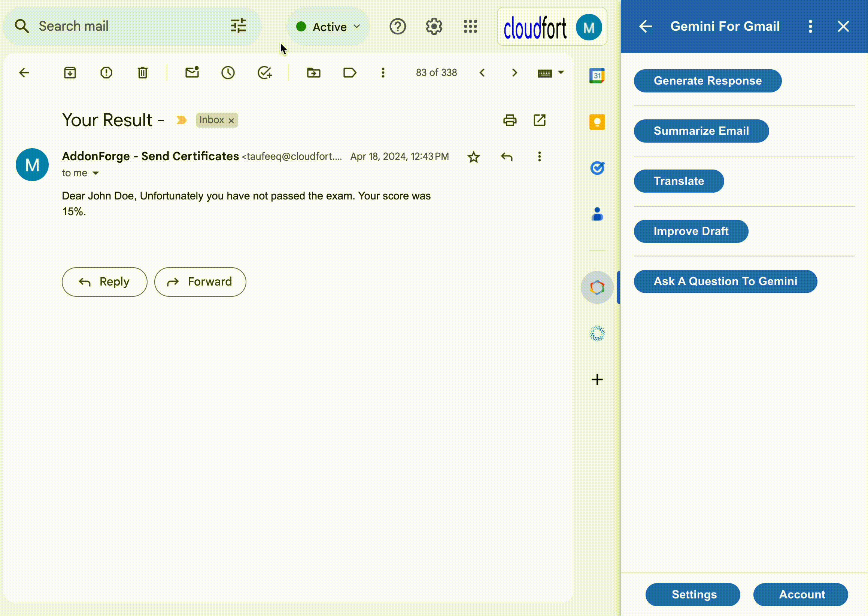Open email in new window
This screenshot has height=616, width=868.
click(539, 120)
